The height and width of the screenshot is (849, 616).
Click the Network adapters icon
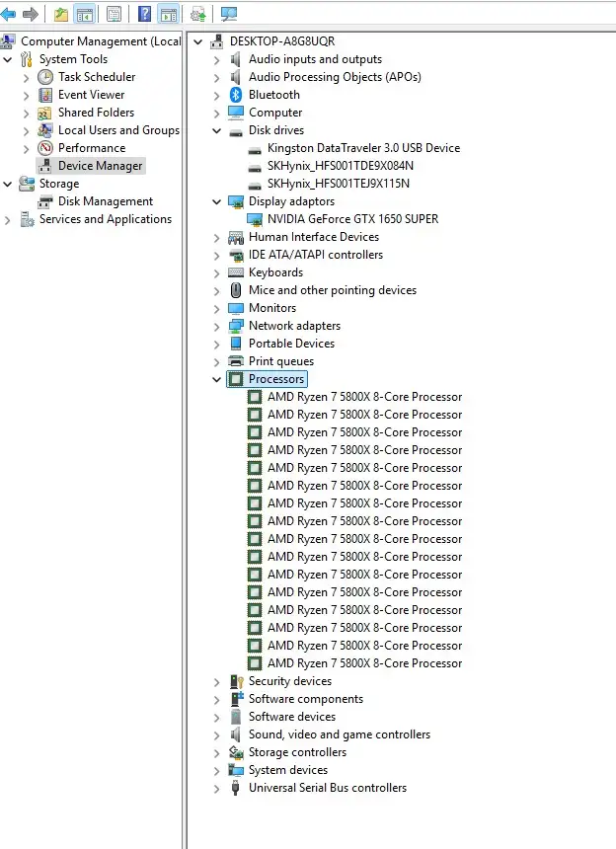coord(236,326)
